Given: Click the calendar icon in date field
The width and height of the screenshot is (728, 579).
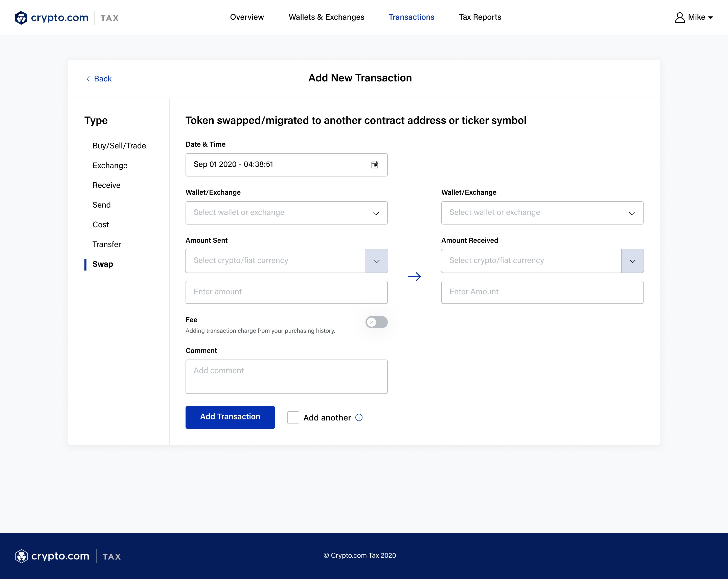Looking at the screenshot, I should (374, 165).
